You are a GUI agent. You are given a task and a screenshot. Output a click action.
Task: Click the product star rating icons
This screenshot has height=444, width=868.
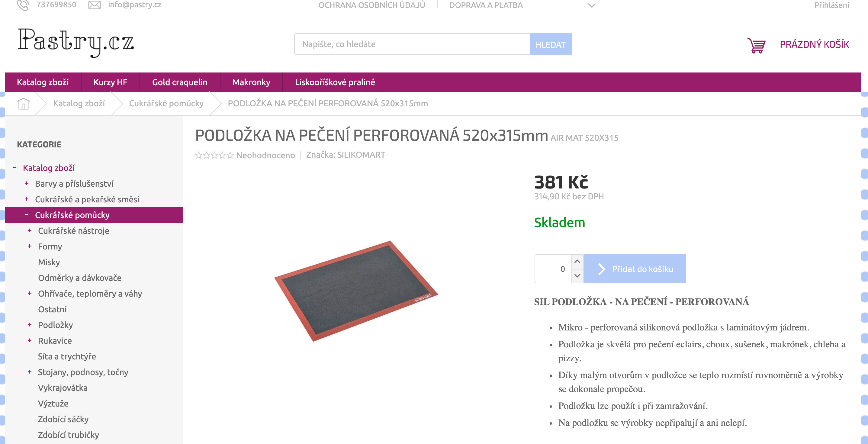click(214, 155)
